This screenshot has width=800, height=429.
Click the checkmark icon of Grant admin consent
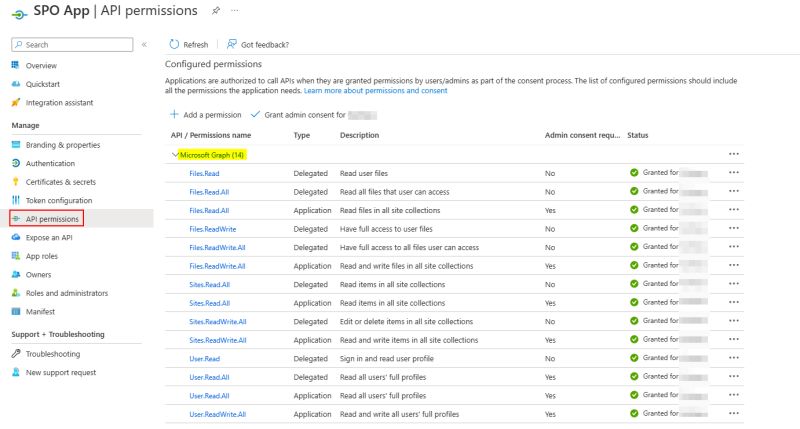(x=255, y=114)
